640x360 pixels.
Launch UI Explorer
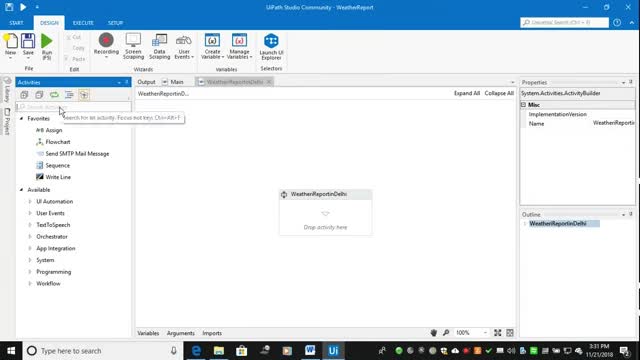271,47
